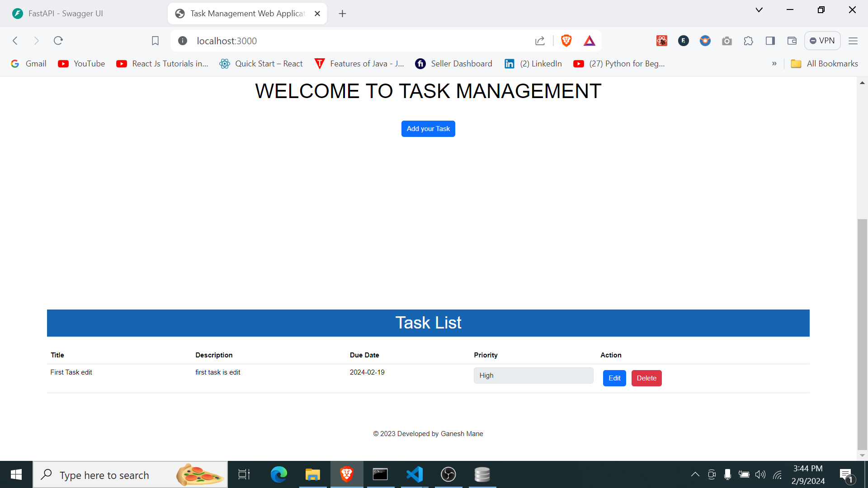Reload the localhost page

[x=58, y=41]
